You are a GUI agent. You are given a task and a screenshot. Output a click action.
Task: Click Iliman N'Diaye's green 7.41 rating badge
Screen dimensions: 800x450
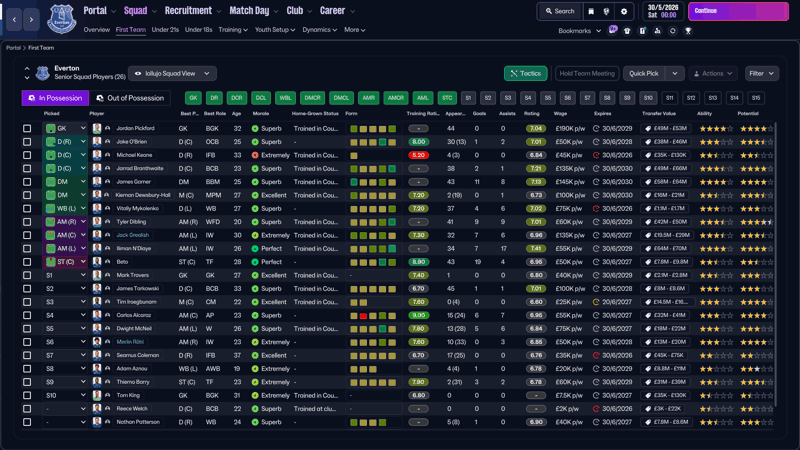[536, 248]
